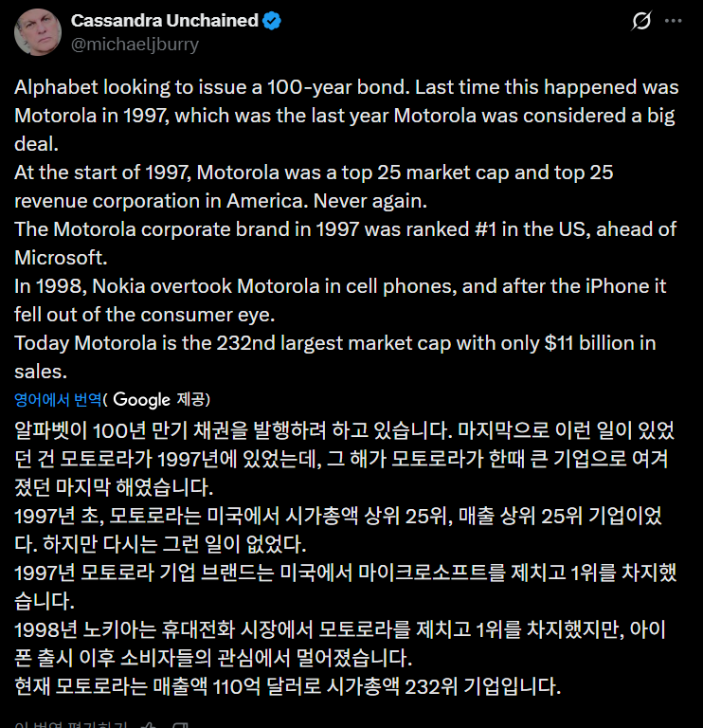Viewport: 703px width, 728px height.
Task: Click the line 'Today Motorola is the 232nd largest'
Action: coord(334,343)
